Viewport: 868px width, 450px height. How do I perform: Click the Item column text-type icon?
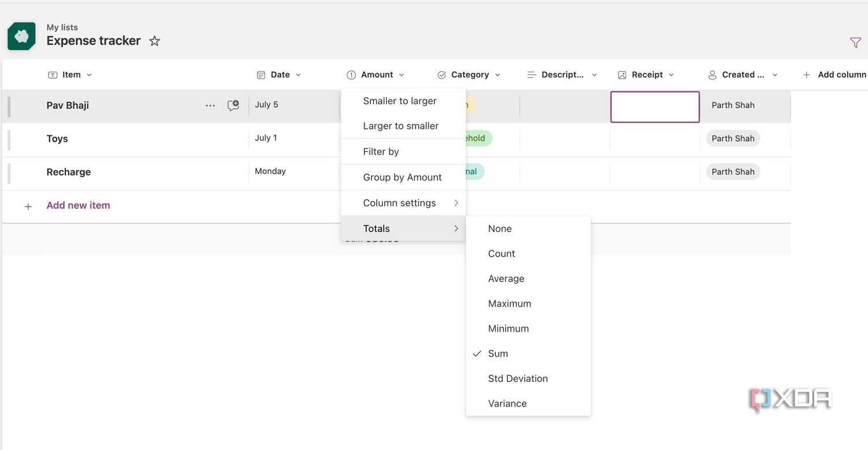tap(53, 75)
